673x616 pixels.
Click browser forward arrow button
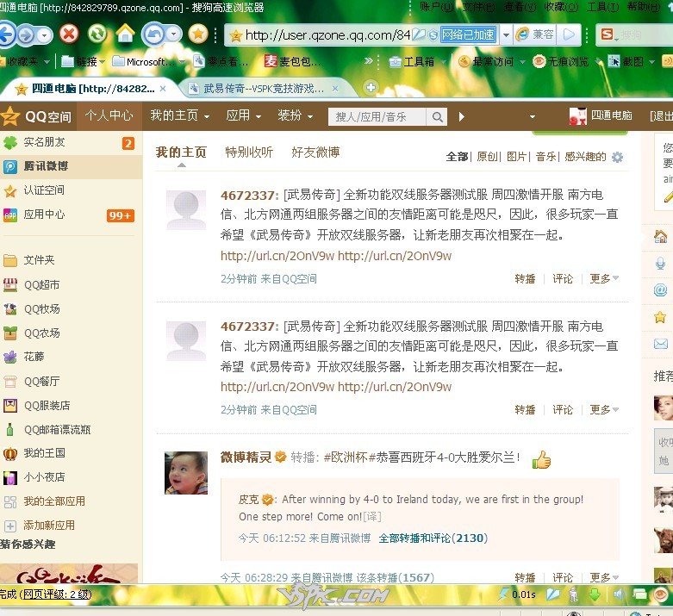(26, 35)
